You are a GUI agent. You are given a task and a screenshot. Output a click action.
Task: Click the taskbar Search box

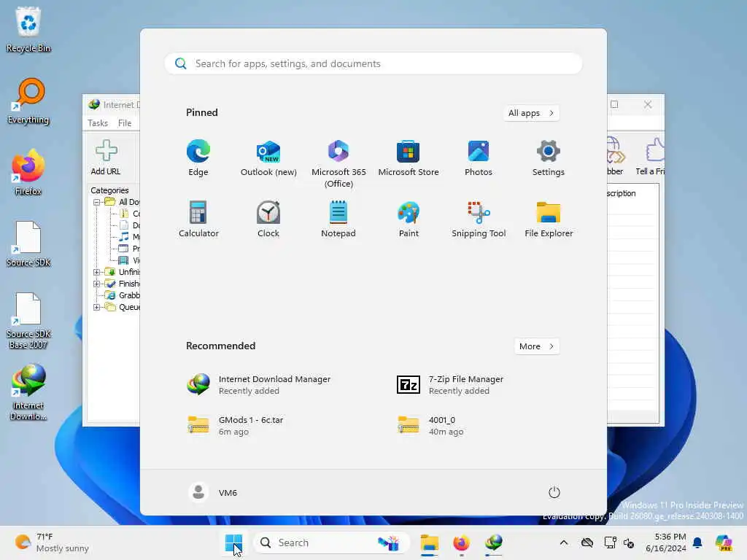330,542
